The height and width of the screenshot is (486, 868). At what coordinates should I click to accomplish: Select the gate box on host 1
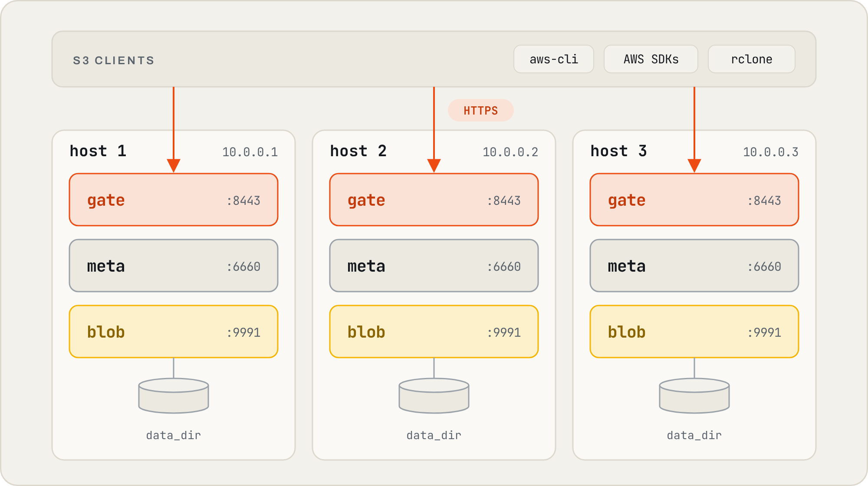tap(174, 200)
